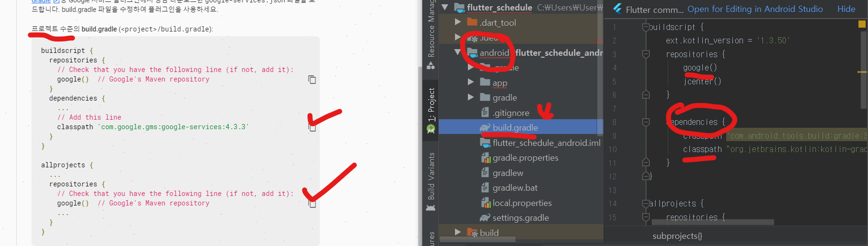Image resolution: width=868 pixels, height=246 pixels.
Task: Click the .gitignore file name
Action: click(511, 113)
